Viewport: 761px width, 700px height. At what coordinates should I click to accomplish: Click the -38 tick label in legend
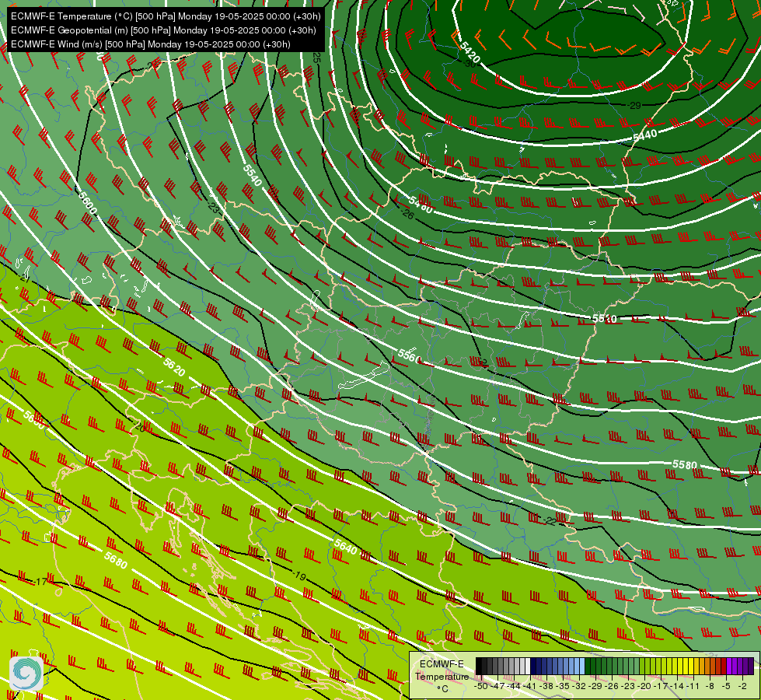(546, 686)
